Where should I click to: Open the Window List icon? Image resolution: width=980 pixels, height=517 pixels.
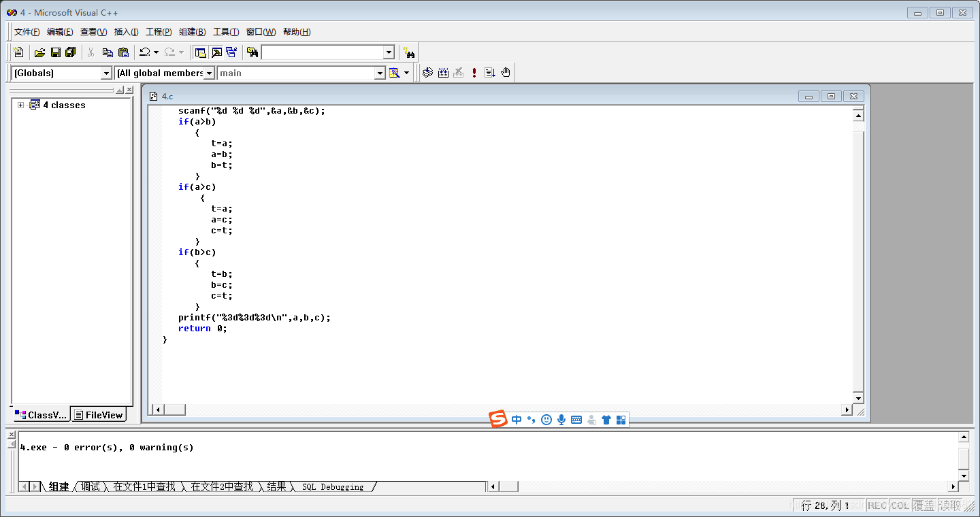point(232,52)
